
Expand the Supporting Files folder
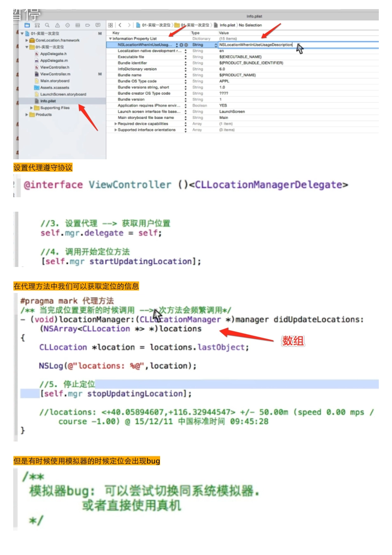coord(31,108)
